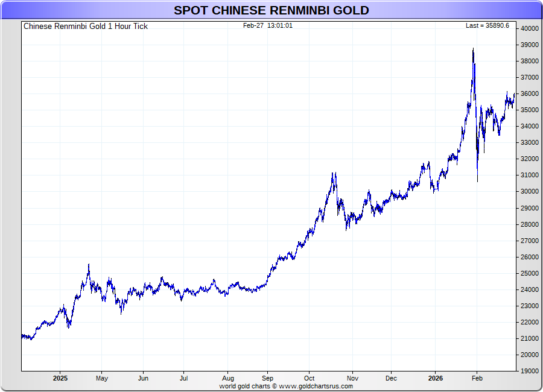Click the 19000 y-axis label
Screen dimensions: 543x392
(530, 371)
